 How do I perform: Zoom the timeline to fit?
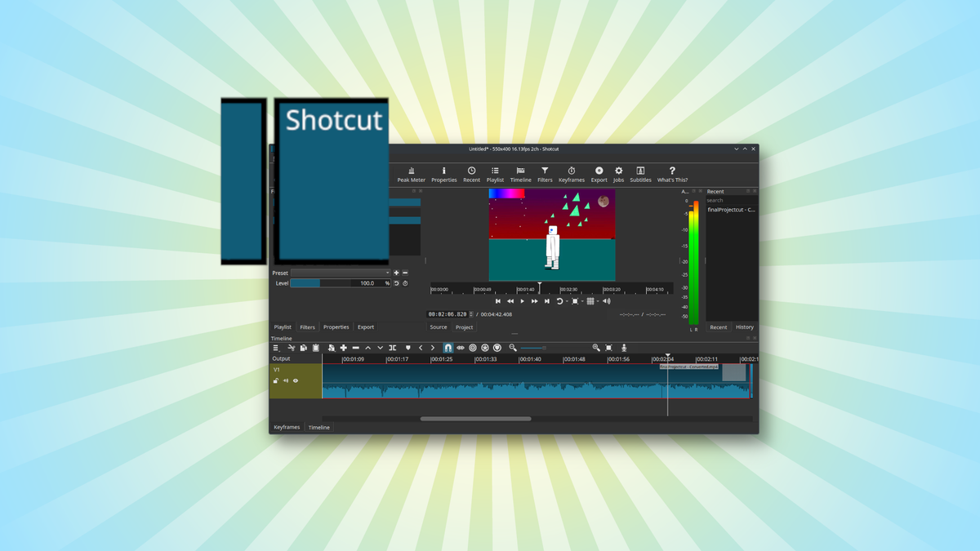[x=609, y=348]
